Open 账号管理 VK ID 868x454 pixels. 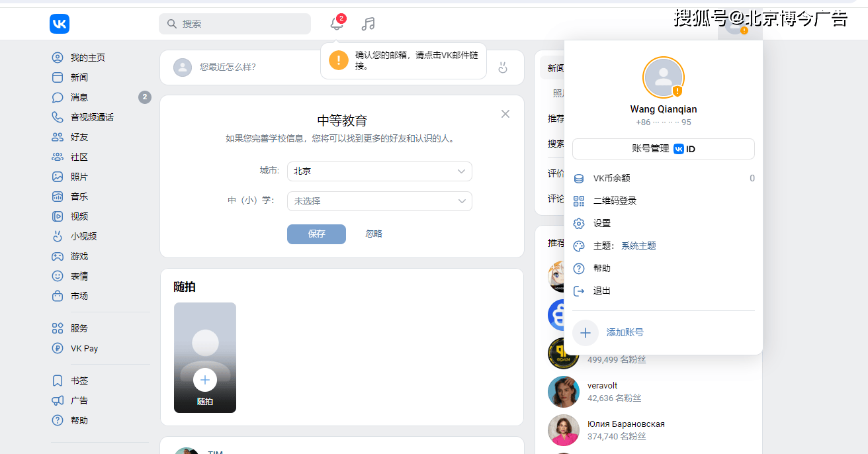point(663,149)
